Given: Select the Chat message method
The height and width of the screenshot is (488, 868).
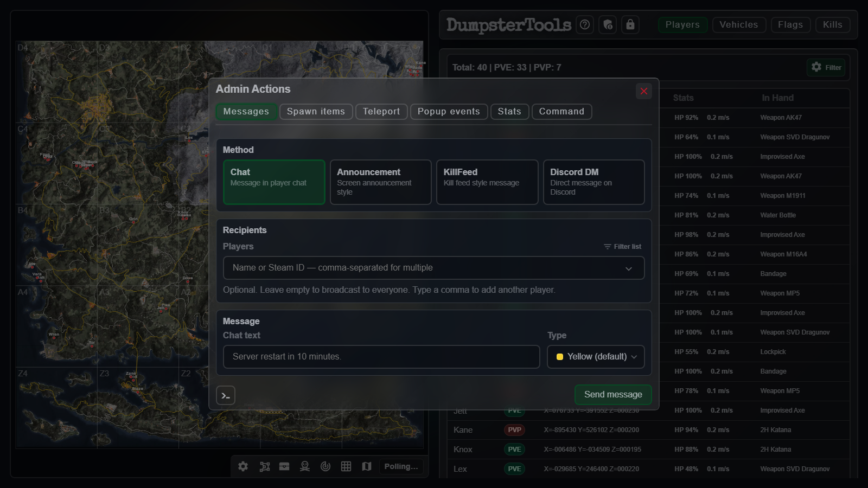Looking at the screenshot, I should click(274, 182).
